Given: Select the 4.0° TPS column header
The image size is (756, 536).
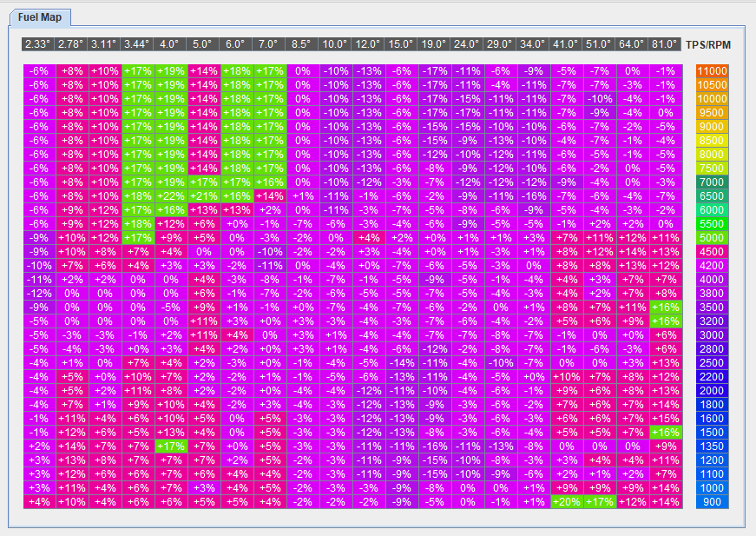Looking at the screenshot, I should [x=170, y=44].
